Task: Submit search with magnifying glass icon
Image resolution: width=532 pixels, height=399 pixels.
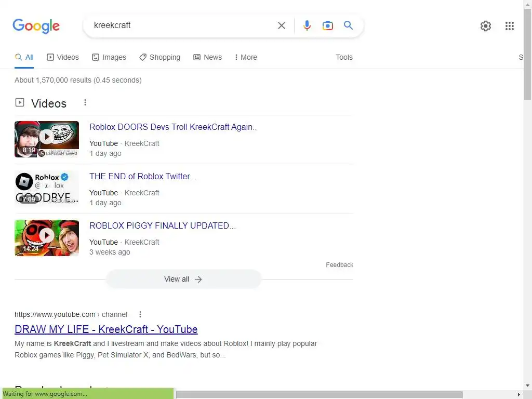Action: coord(348,25)
